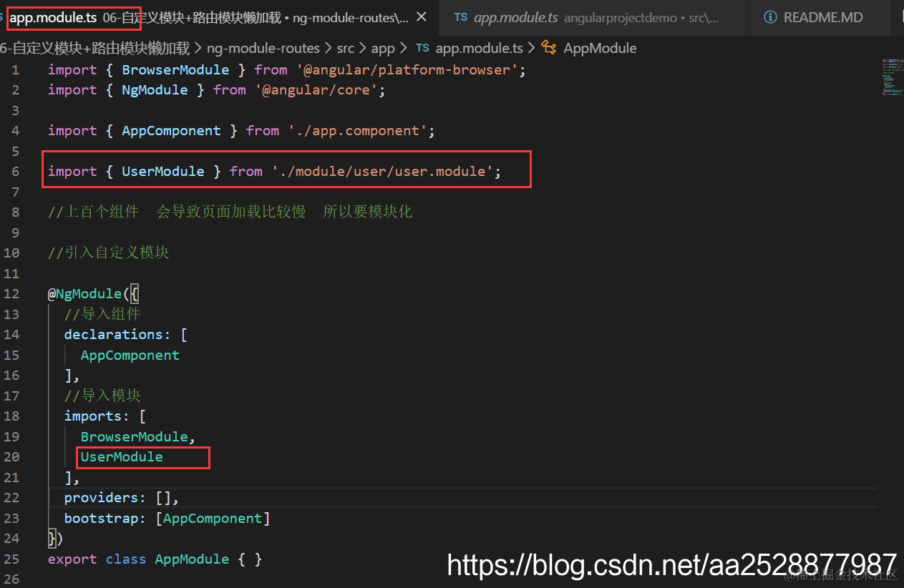Close the first app.module.ts tab

(422, 16)
